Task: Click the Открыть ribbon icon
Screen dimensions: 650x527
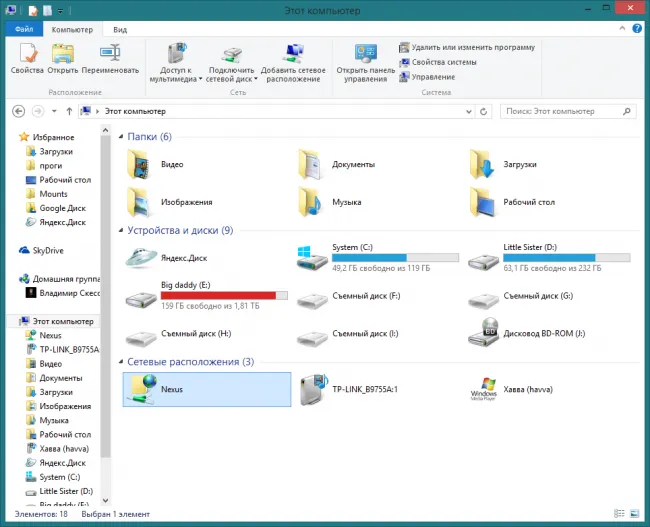Action: (63, 59)
